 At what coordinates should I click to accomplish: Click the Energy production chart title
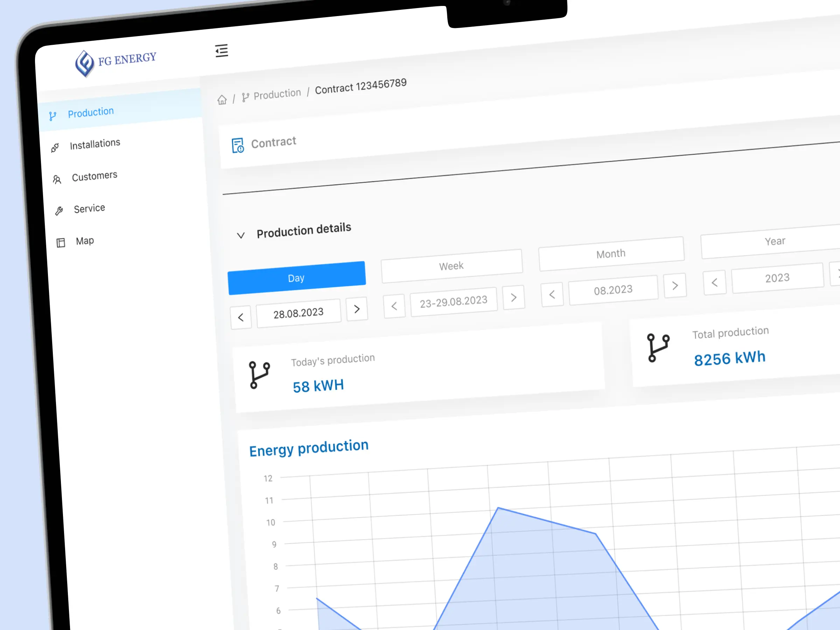pyautogui.click(x=309, y=448)
